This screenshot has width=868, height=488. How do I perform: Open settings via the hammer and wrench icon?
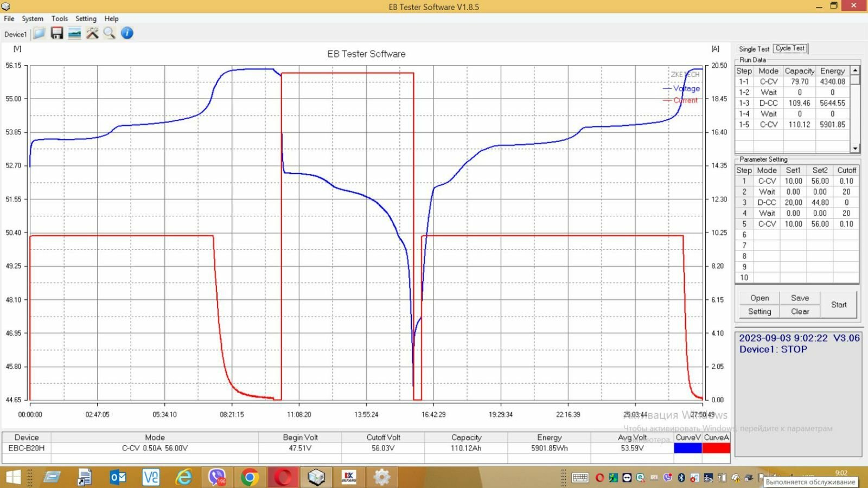pyautogui.click(x=92, y=34)
